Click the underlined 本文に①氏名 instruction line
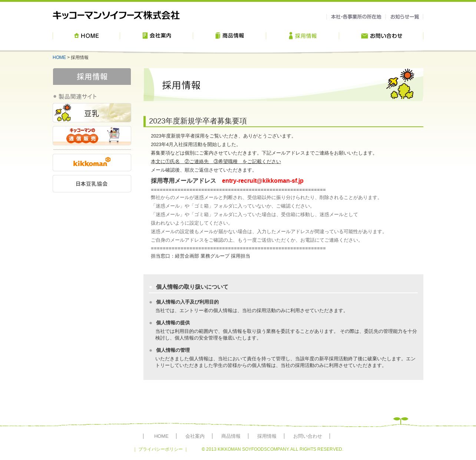The width and height of the screenshot is (476, 460). pyautogui.click(x=216, y=162)
